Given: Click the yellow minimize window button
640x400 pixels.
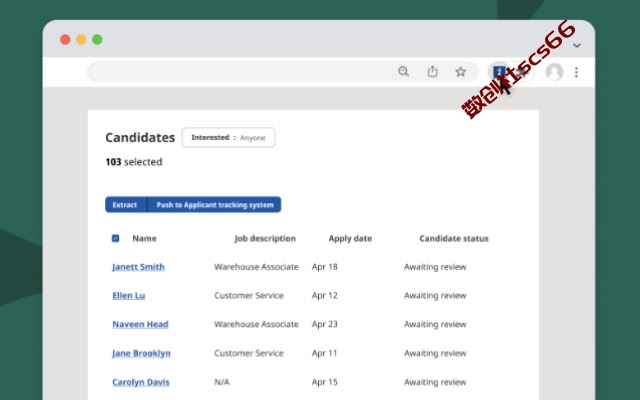Looking at the screenshot, I should (x=81, y=40).
